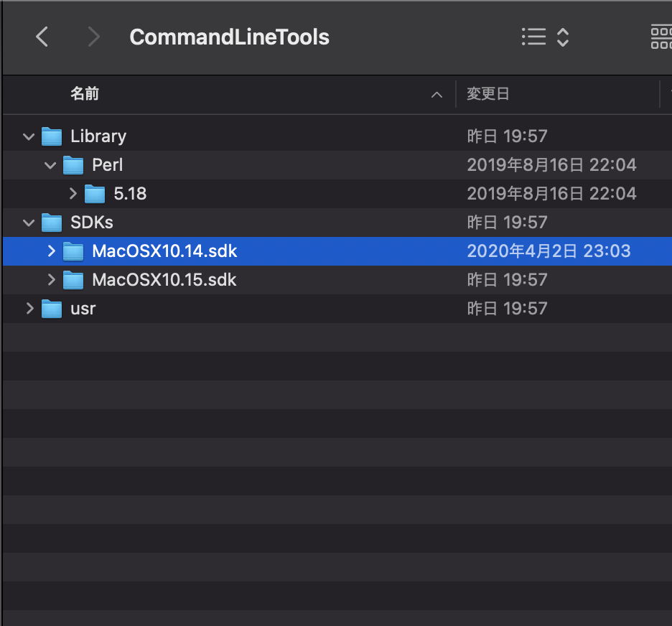Click Perl's date 2019年8月16日 22:04
This screenshot has height=626, width=672.
tap(551, 165)
